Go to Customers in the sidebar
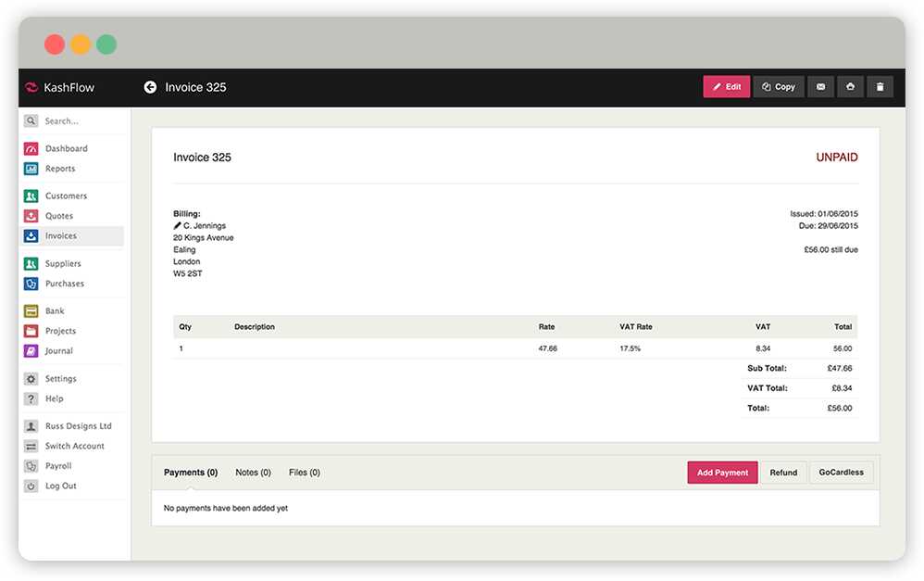924x581 pixels. coord(66,196)
